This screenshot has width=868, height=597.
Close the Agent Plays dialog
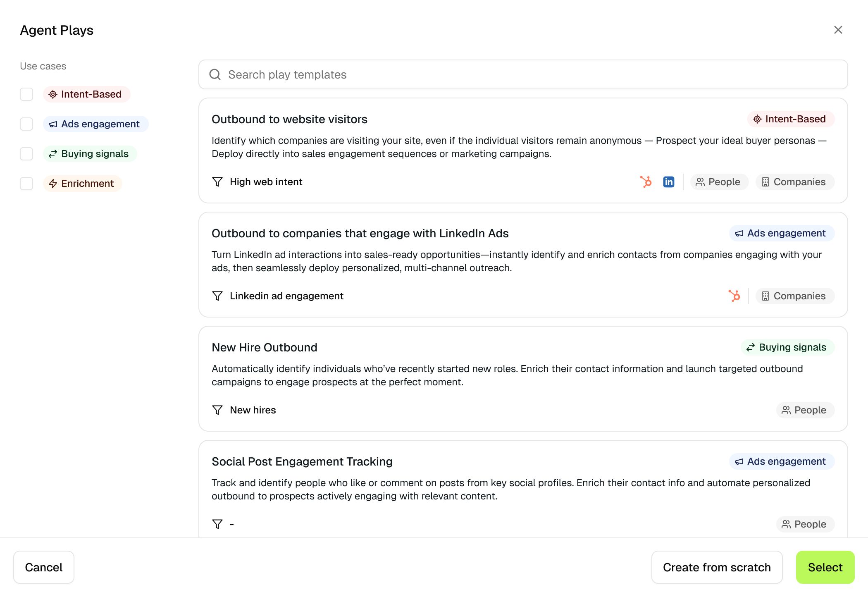pos(838,30)
